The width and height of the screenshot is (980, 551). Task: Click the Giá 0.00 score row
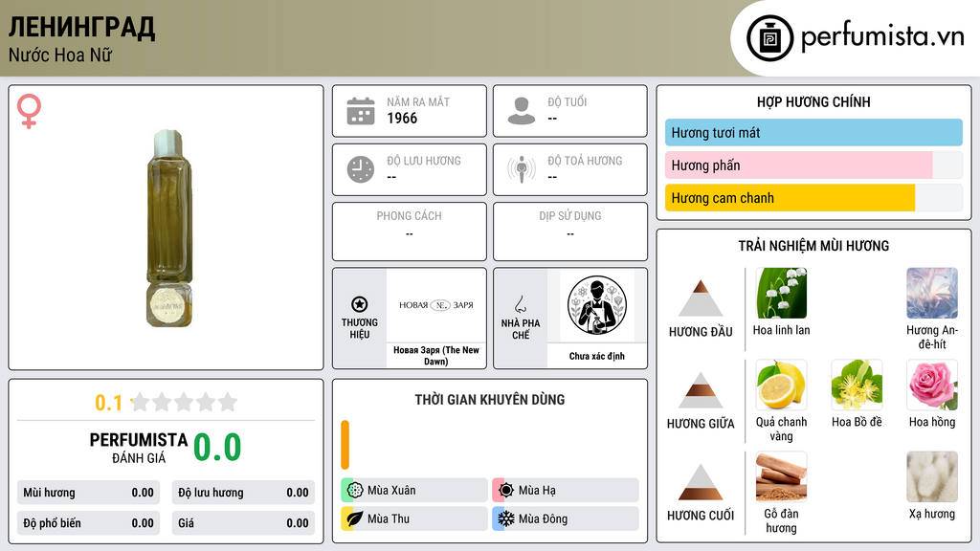click(243, 523)
